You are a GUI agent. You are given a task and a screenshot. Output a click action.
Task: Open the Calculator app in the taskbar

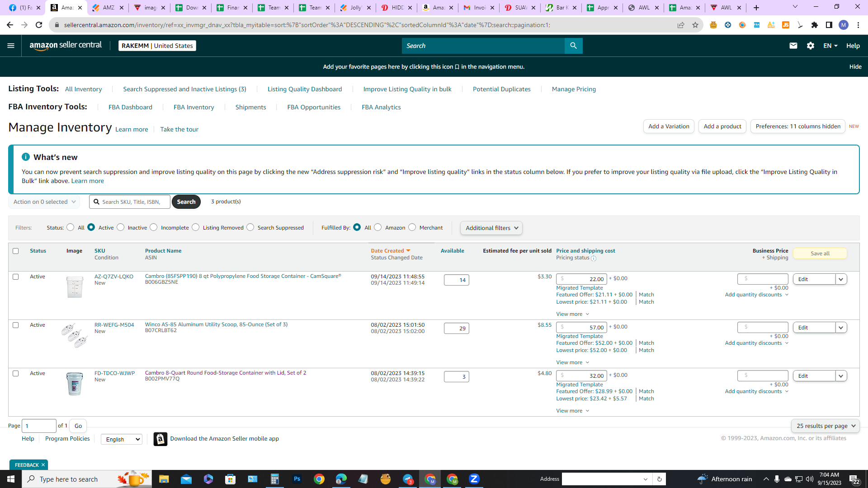pos(274,479)
